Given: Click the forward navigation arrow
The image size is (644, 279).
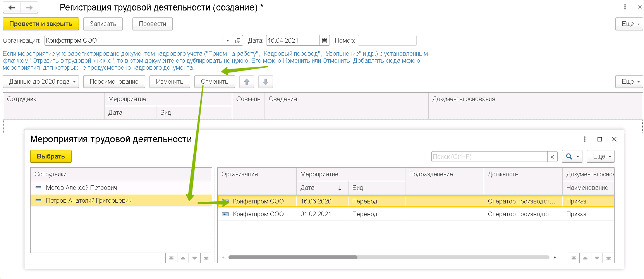Looking at the screenshot, I should click(29, 7).
